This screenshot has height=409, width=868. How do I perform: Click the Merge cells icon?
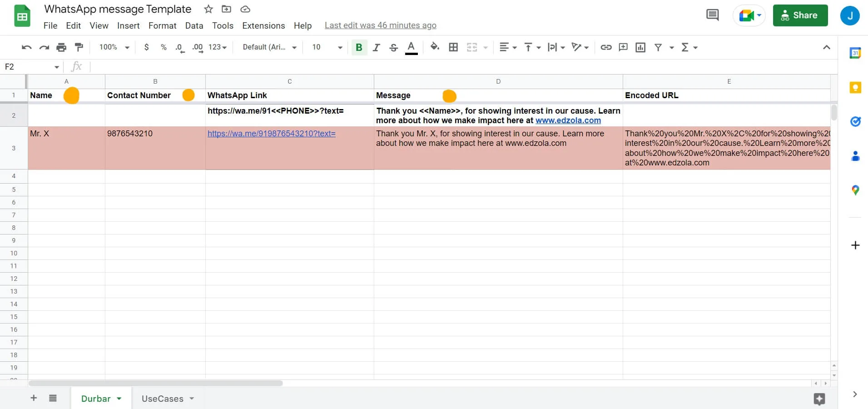(472, 47)
